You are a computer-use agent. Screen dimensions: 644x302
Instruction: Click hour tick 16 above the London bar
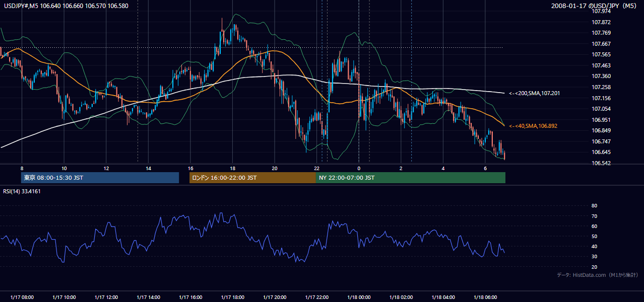coord(190,168)
